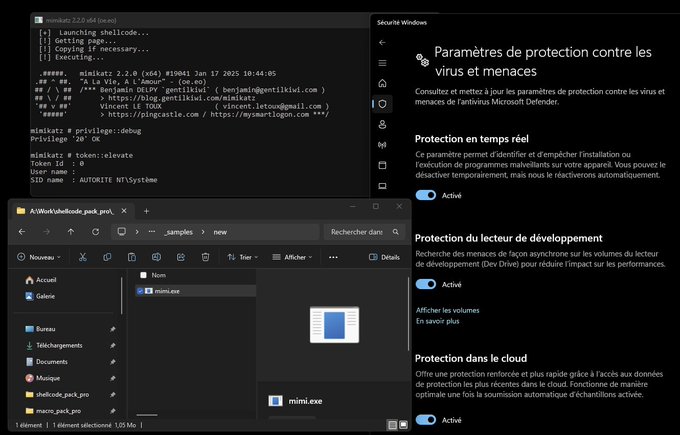Unpin Téléchargements using its pin icon

click(112, 346)
